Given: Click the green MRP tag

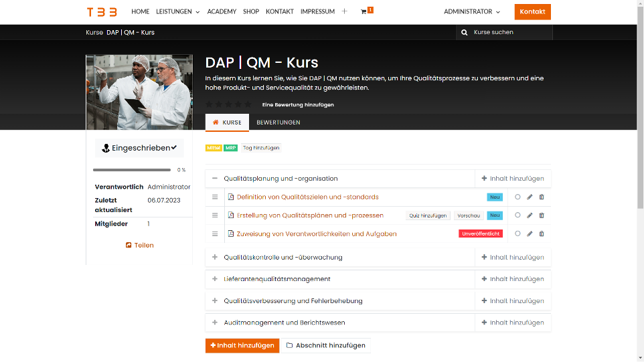Looking at the screenshot, I should [x=230, y=148].
